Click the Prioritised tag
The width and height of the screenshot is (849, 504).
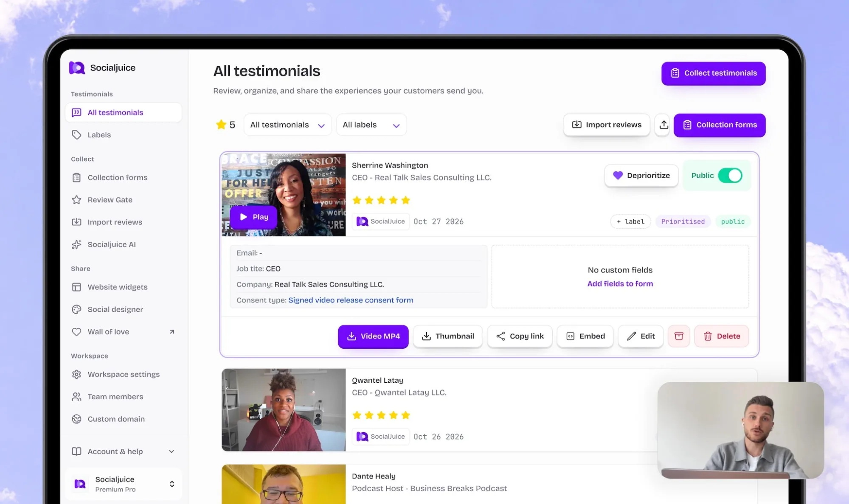pyautogui.click(x=683, y=221)
